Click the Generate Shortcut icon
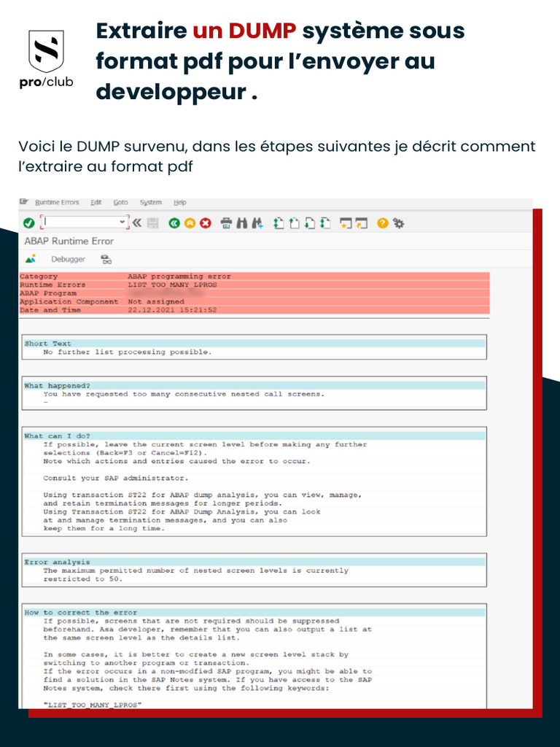Screen dimensions: 560x747 [x=362, y=223]
